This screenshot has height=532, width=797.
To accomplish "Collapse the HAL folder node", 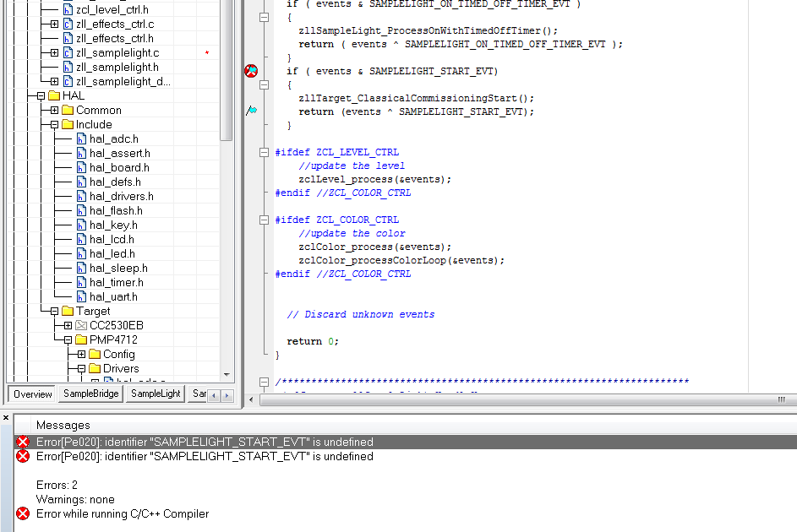I will point(41,96).
